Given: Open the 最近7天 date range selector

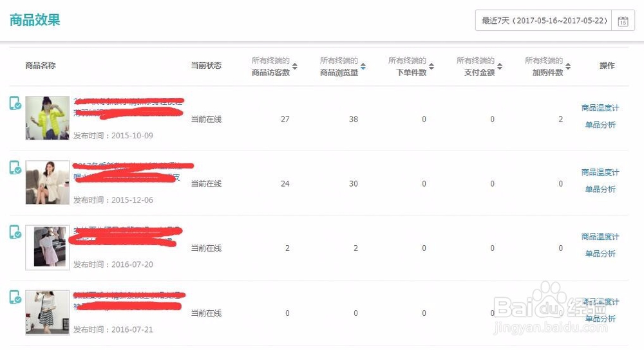Looking at the screenshot, I should (x=544, y=21).
